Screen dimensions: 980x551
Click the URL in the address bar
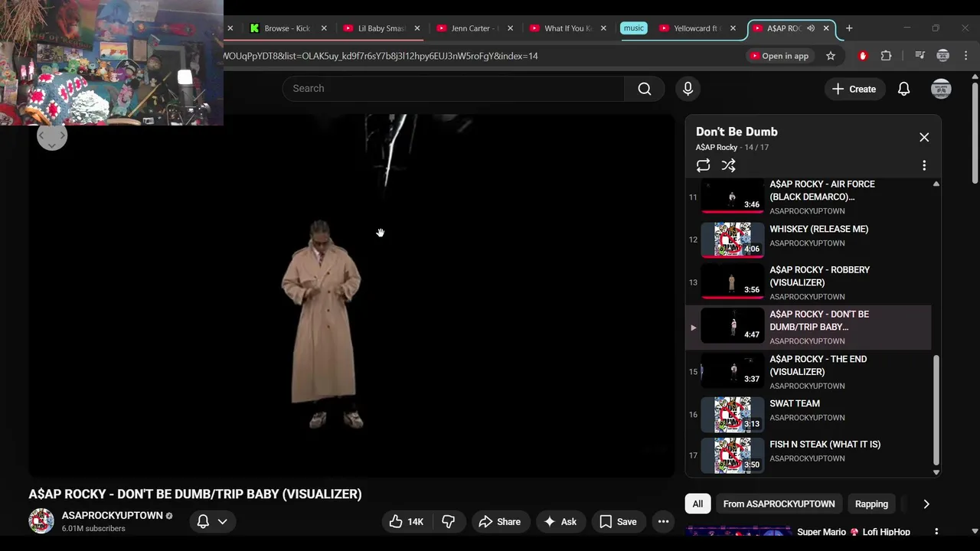point(381,56)
